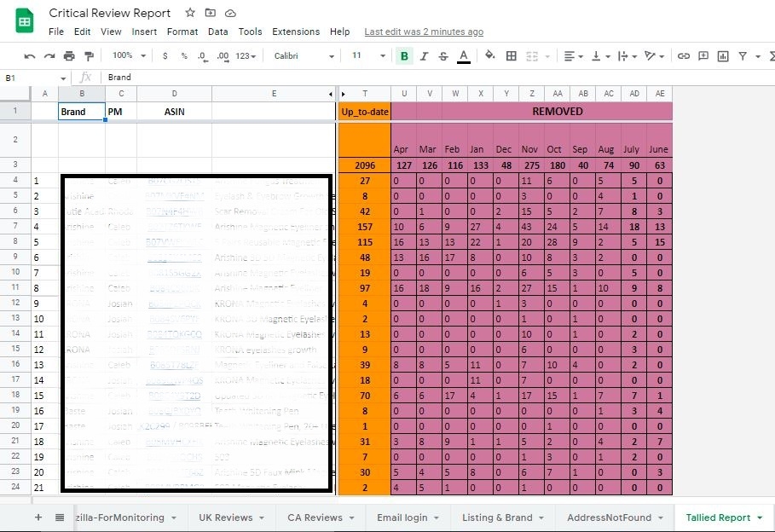This screenshot has width=775, height=532.
Task: Expand hidden columns right arrow before T
Action: [343, 94]
